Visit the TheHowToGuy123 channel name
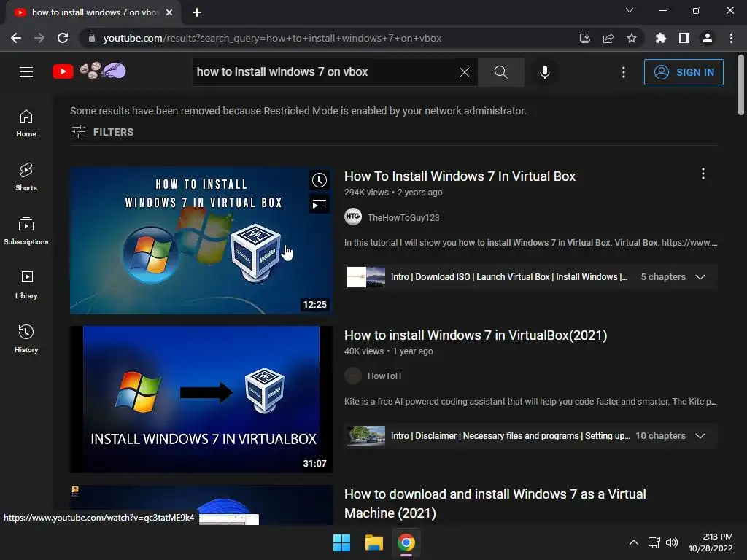This screenshot has height=560, width=747. (403, 217)
